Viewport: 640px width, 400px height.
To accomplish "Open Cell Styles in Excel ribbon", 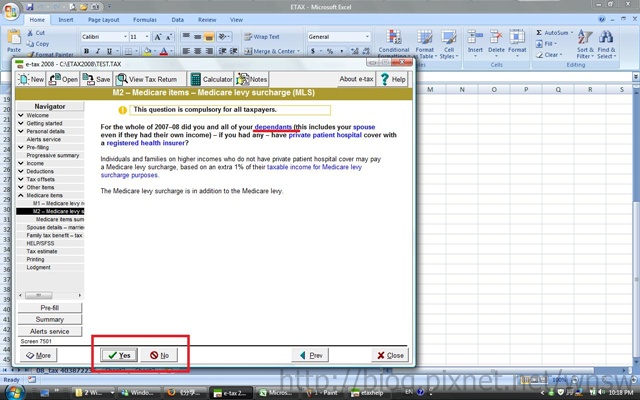I will click(449, 44).
